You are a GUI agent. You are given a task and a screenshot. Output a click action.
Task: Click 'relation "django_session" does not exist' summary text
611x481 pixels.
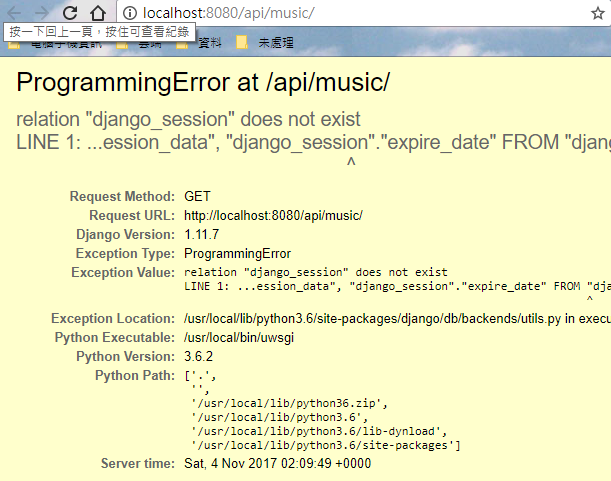(188, 119)
